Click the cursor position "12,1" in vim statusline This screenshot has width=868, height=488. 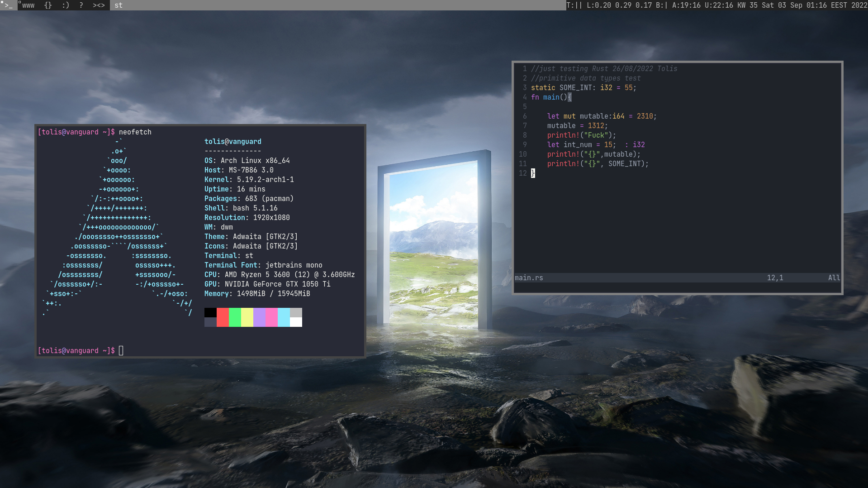[775, 277]
